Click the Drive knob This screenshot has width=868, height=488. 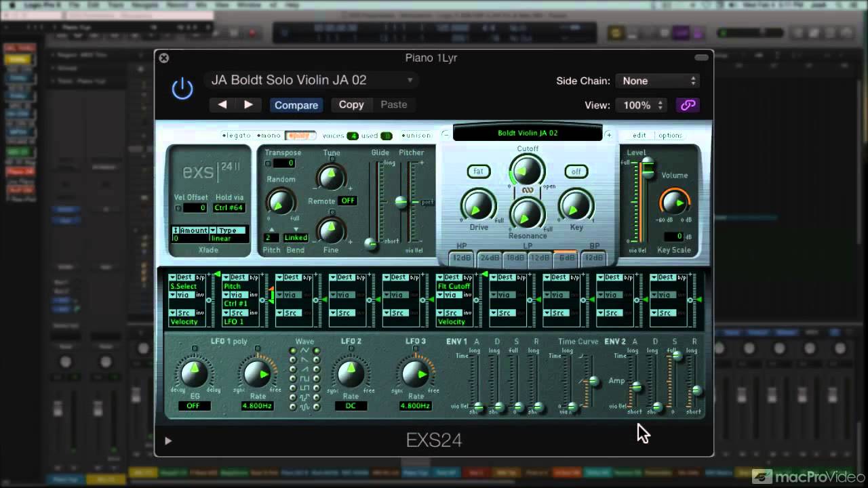[478, 205]
